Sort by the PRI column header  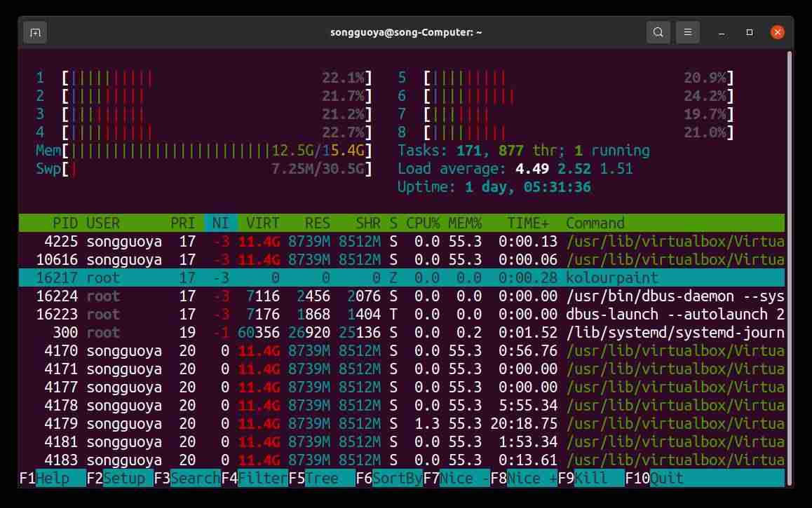coord(183,224)
